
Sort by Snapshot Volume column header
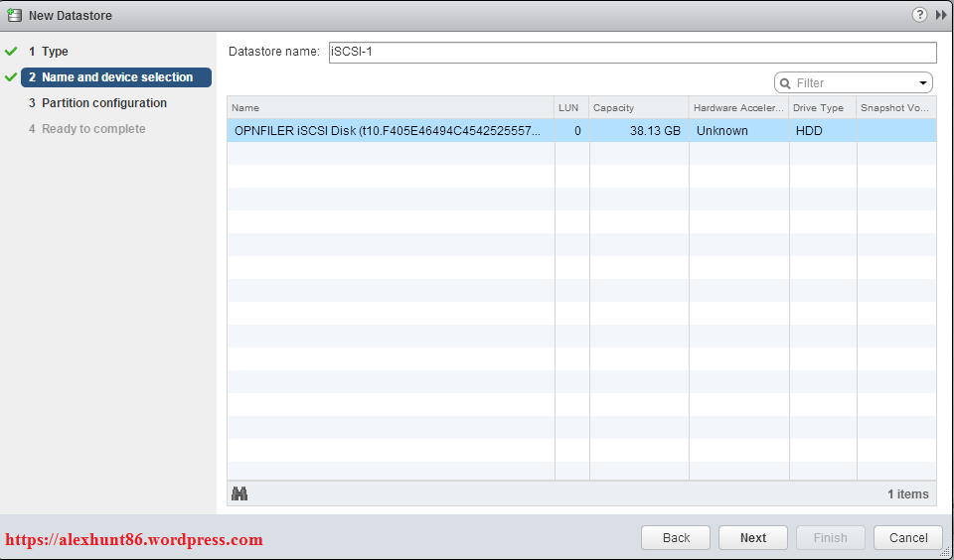[x=896, y=107]
